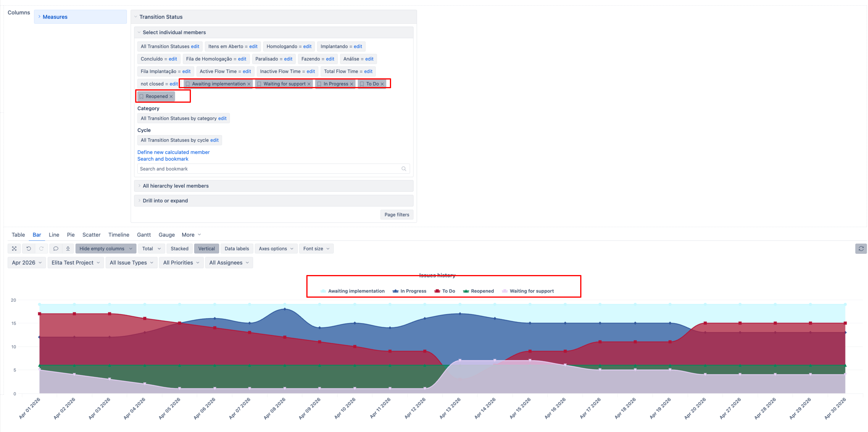Image resolution: width=868 pixels, height=432 pixels.
Task: Open the Apr 2026 time filter dropdown
Action: (x=27, y=263)
